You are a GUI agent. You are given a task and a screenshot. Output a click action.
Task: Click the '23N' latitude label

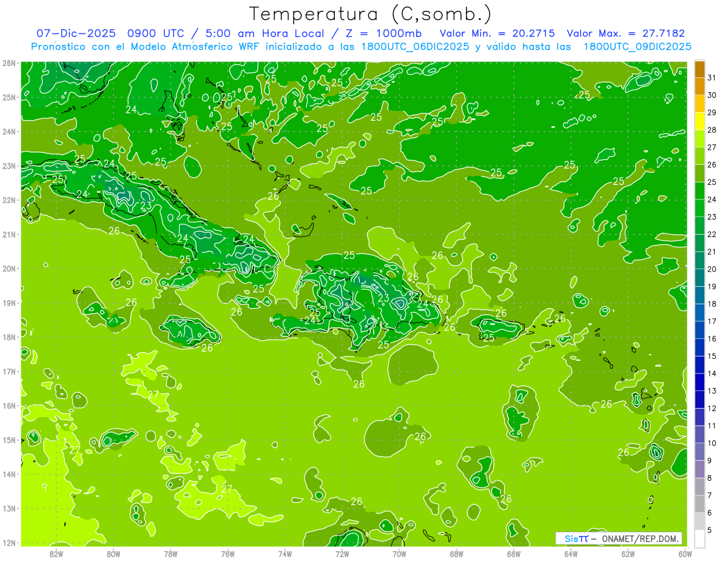pyautogui.click(x=9, y=166)
